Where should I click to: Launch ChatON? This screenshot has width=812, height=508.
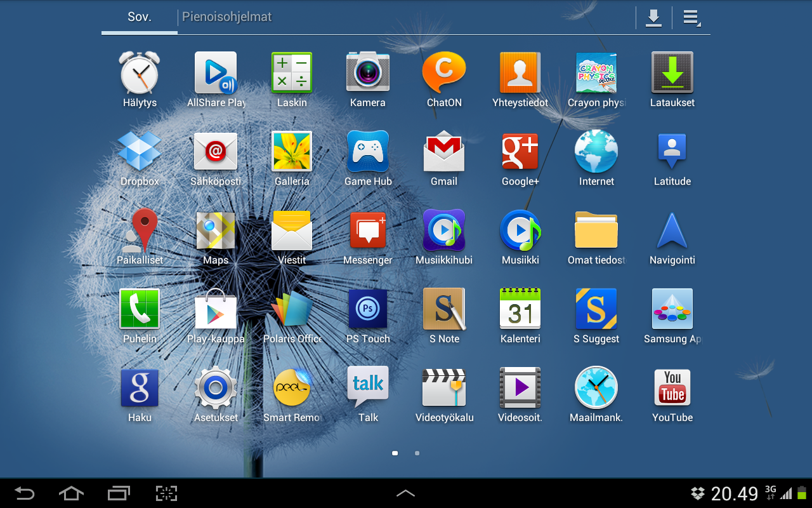coord(444,80)
